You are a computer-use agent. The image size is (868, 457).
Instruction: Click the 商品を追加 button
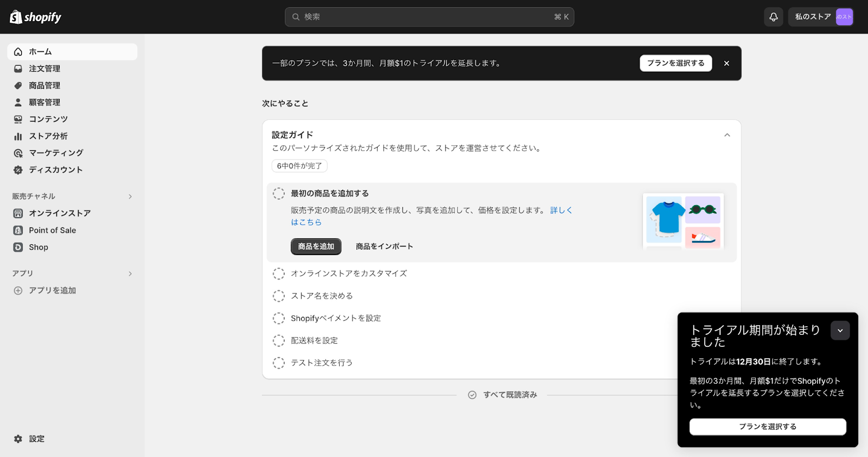(316, 246)
